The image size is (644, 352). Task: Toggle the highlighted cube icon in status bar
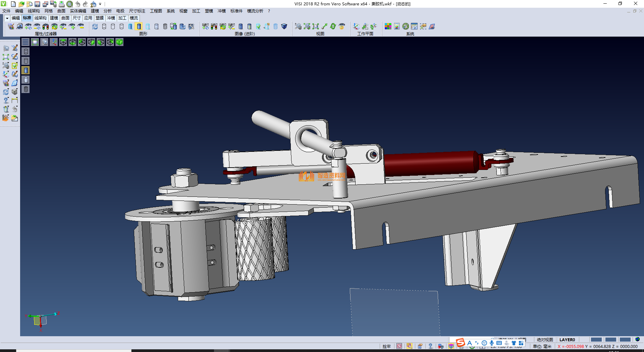[451, 346]
